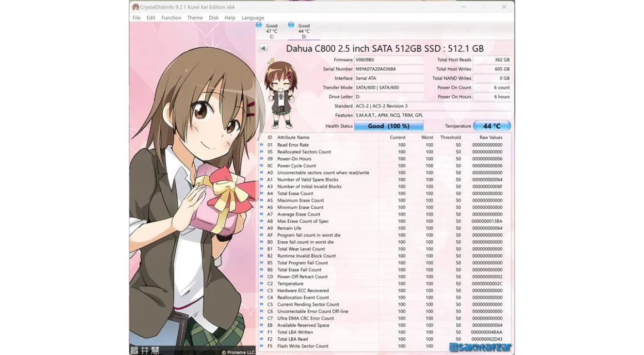Click the status icon for the C2 Temperature row

coord(261,283)
